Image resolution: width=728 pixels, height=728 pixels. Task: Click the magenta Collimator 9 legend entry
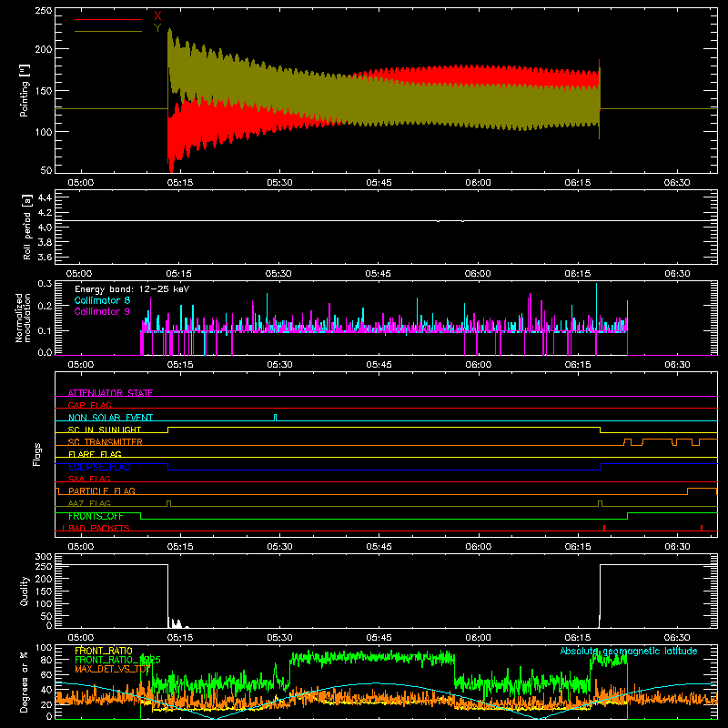click(102, 311)
